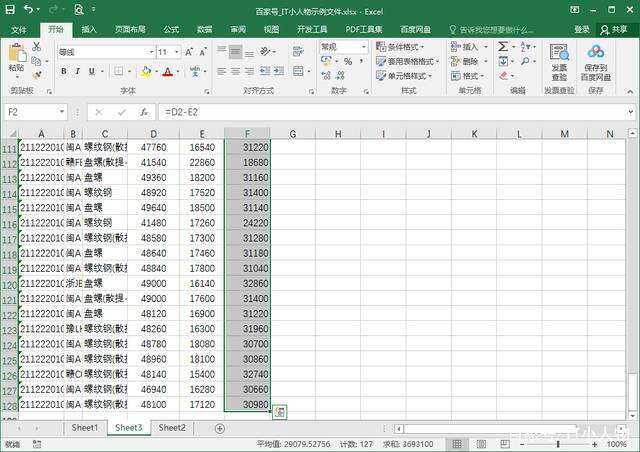Paste clipboard contents with 粘贴
Screen dimensions: 640x452
point(16,61)
